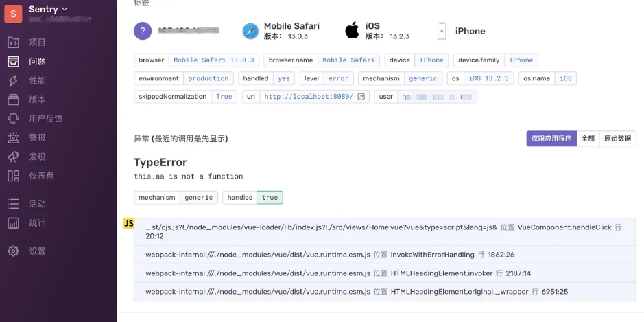This screenshot has width=644, height=322.
Task: Open 警报 in the sidebar
Action: click(37, 138)
